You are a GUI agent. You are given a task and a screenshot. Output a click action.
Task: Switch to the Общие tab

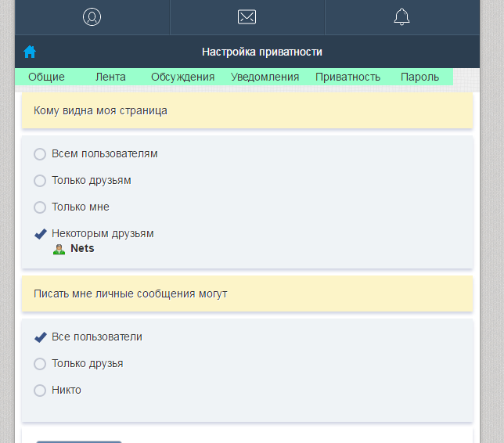[x=47, y=77]
